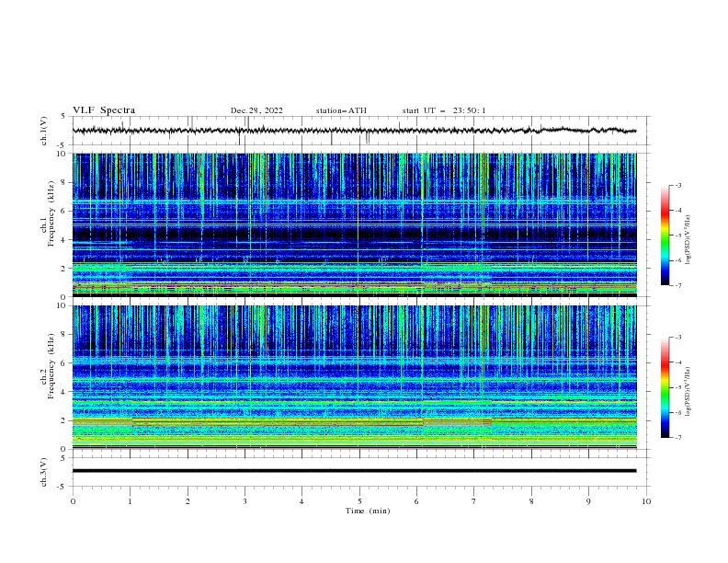The width and height of the screenshot is (728, 563).
Task: Click the ch.1 colorbar "log(PSD)(V²/Hz)" label
Action: click(688, 240)
